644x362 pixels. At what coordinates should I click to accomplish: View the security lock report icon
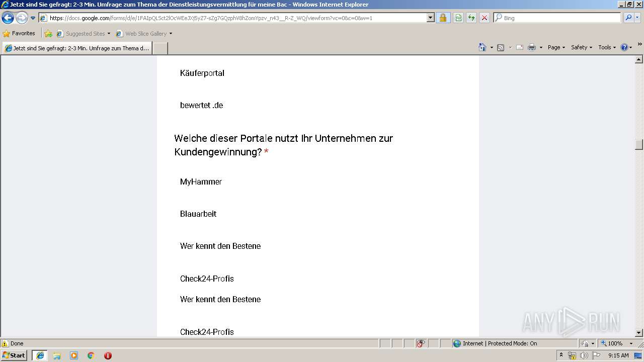(443, 18)
